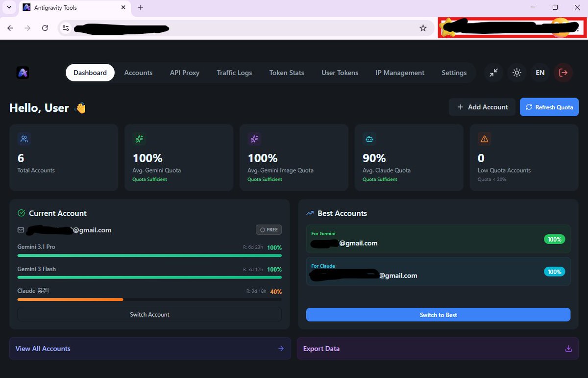Toggle light theme sun icon
The image size is (588, 378).
[x=516, y=73]
